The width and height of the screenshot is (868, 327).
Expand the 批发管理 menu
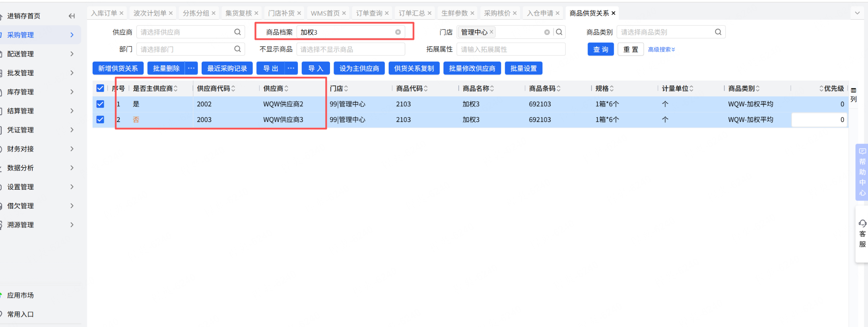point(40,73)
